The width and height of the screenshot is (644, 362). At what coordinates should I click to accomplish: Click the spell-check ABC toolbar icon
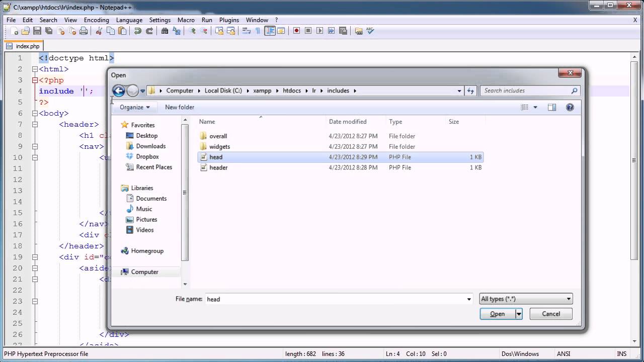pyautogui.click(x=371, y=31)
